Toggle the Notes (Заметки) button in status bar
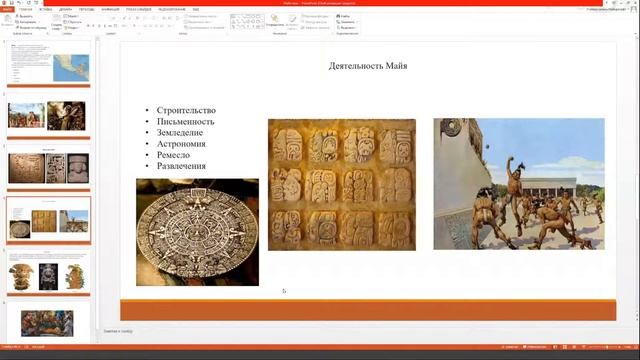The width and height of the screenshot is (640, 360). (x=509, y=347)
